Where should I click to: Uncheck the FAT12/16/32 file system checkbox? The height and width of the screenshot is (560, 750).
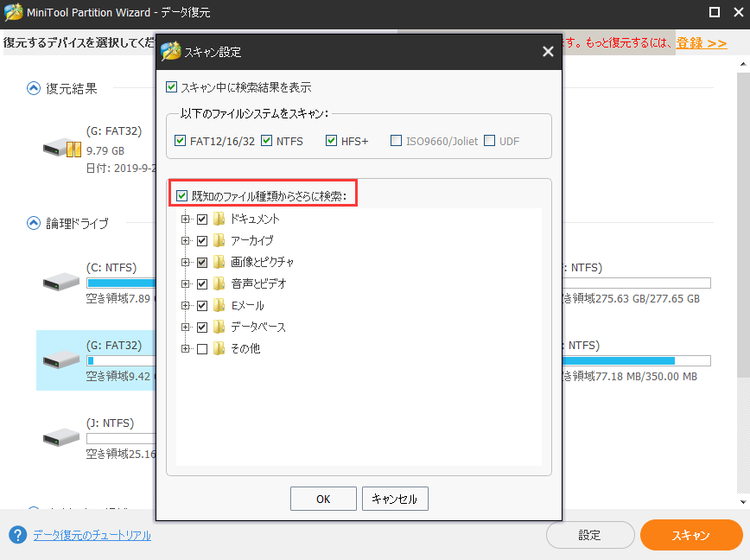tap(180, 141)
